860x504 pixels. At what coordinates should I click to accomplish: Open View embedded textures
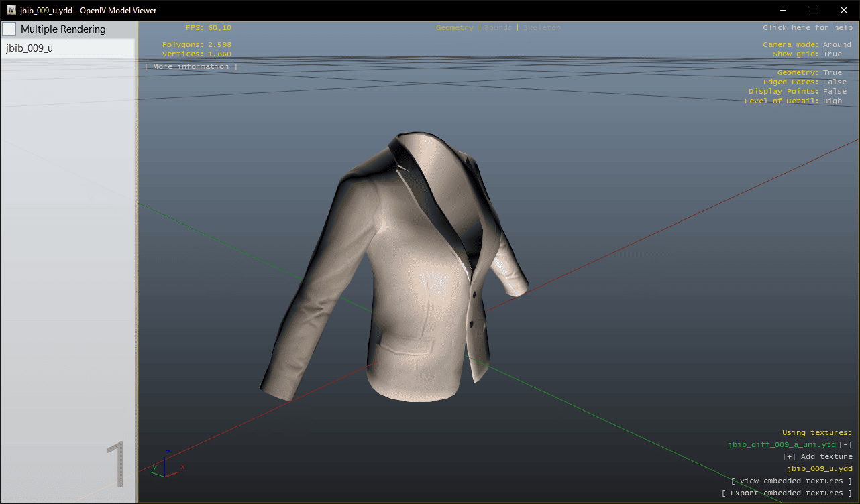(x=791, y=481)
